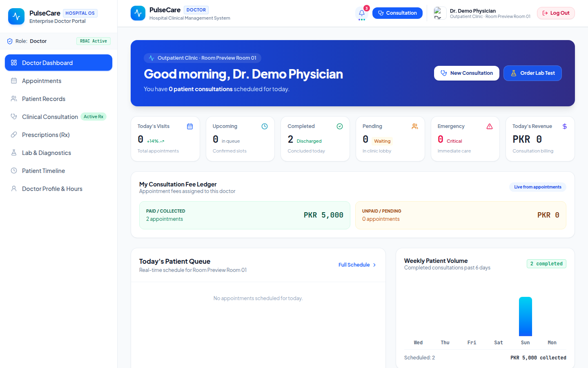Go to Appointments page

[58, 81]
